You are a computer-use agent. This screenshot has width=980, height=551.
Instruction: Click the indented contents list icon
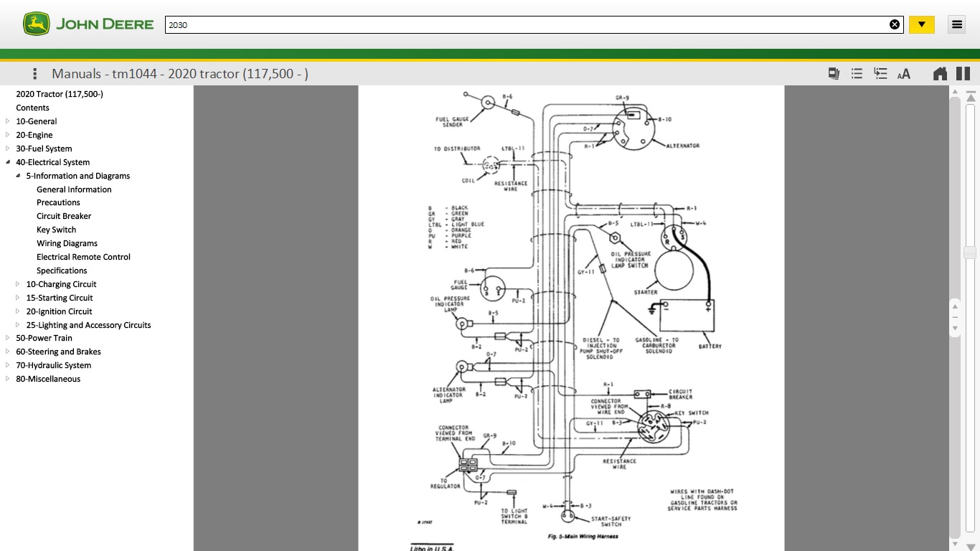coord(880,73)
